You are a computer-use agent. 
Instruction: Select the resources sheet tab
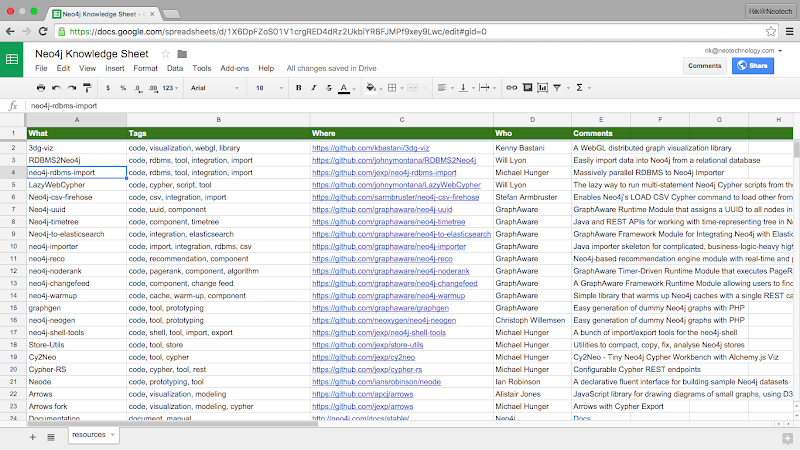(x=93, y=435)
